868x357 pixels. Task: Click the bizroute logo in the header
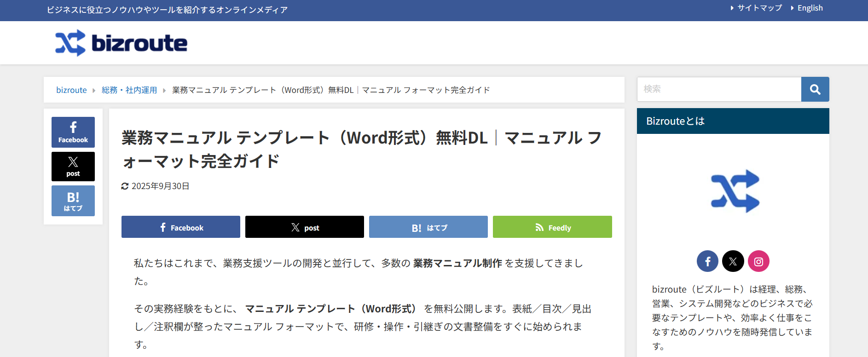click(x=121, y=43)
